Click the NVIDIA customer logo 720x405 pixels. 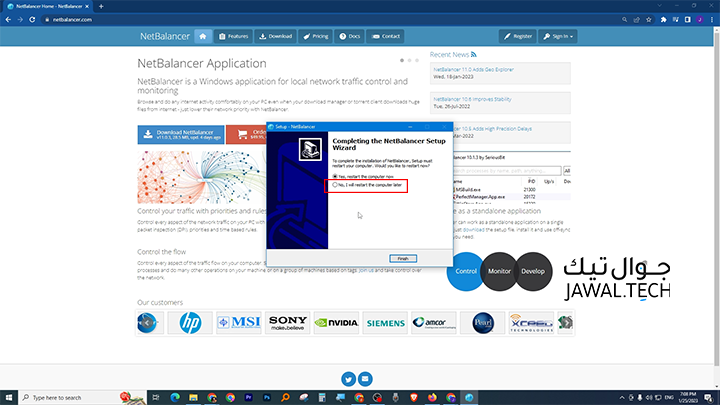[x=336, y=323]
